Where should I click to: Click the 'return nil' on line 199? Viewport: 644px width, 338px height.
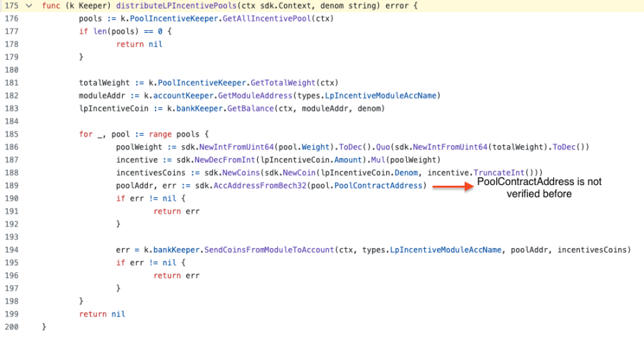click(102, 314)
